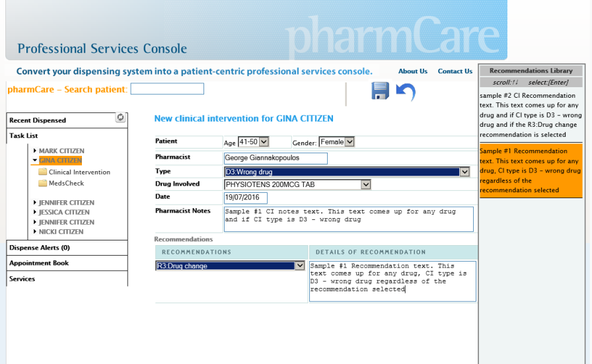Image resolution: width=592 pixels, height=364 pixels.
Task: Follow the Contact Us link
Action: tap(455, 71)
